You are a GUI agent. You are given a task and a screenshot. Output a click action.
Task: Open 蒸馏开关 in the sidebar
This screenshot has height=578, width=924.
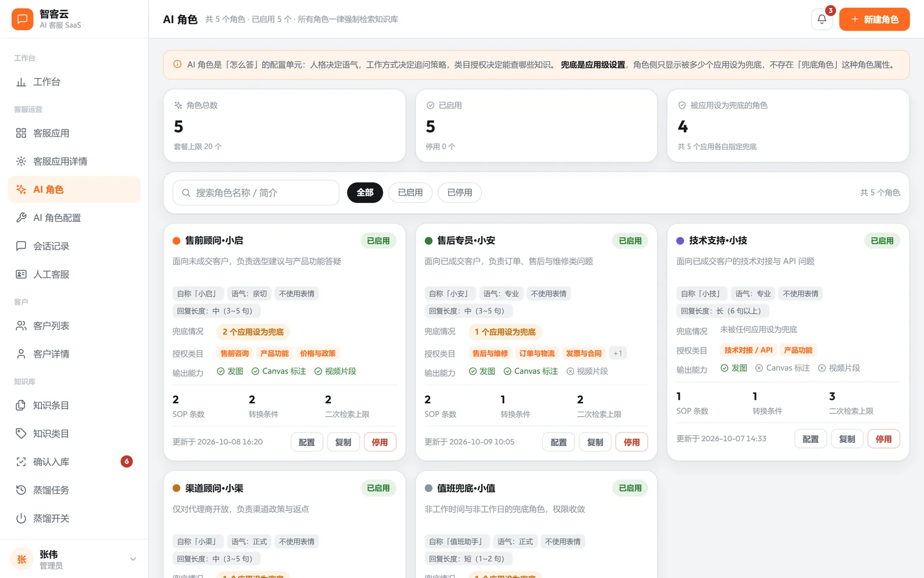point(74,518)
